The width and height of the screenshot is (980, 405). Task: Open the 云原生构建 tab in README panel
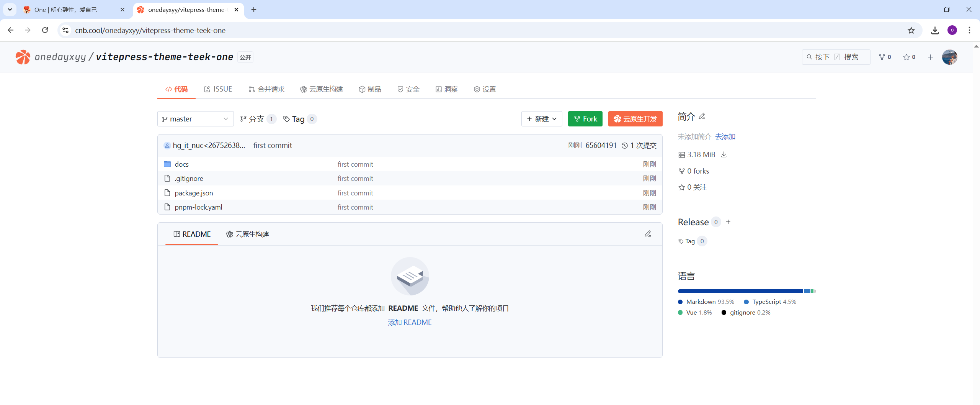tap(248, 234)
